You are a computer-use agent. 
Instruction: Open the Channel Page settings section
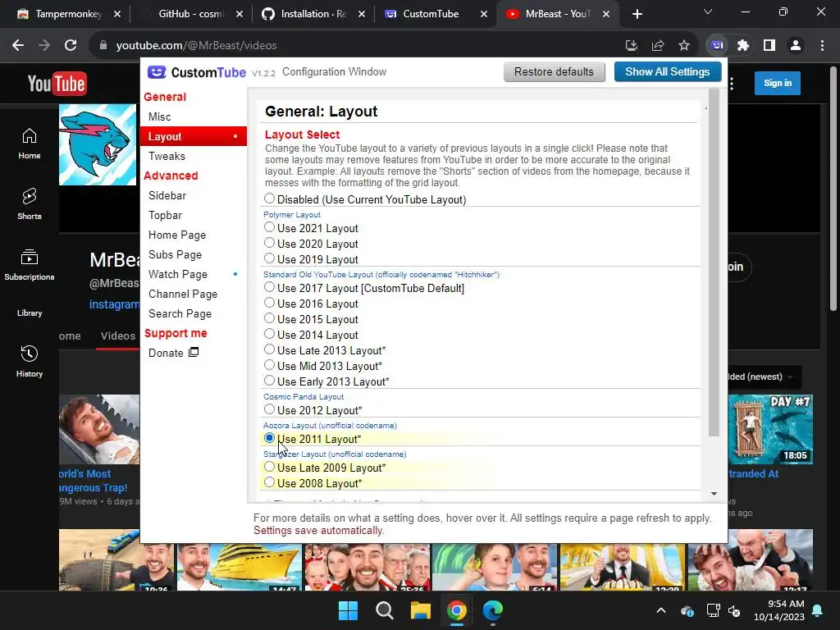193,294
